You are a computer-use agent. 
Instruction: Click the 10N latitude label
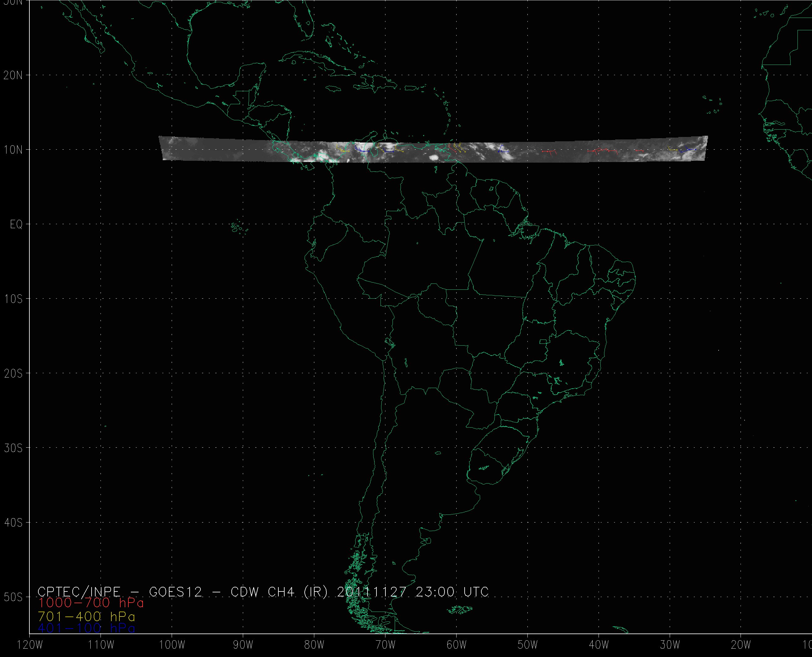click(13, 150)
